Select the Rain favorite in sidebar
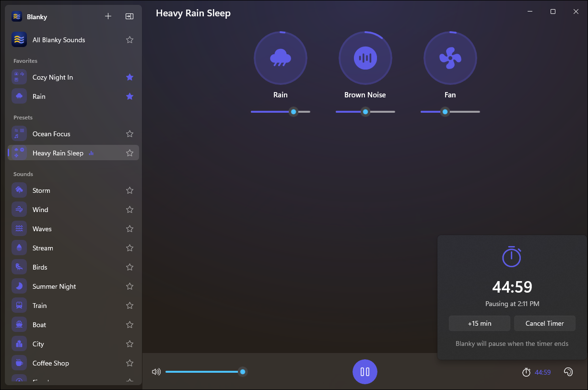The width and height of the screenshot is (588, 390). coord(73,96)
